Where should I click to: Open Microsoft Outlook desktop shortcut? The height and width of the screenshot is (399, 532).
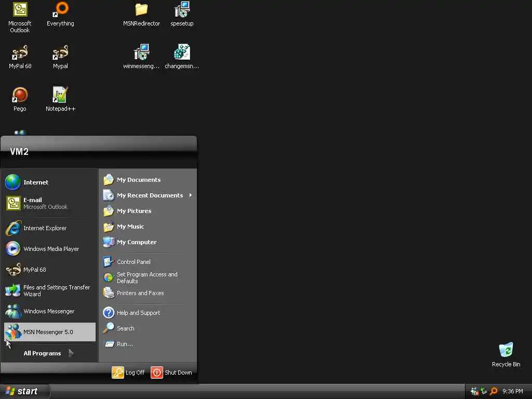click(20, 17)
